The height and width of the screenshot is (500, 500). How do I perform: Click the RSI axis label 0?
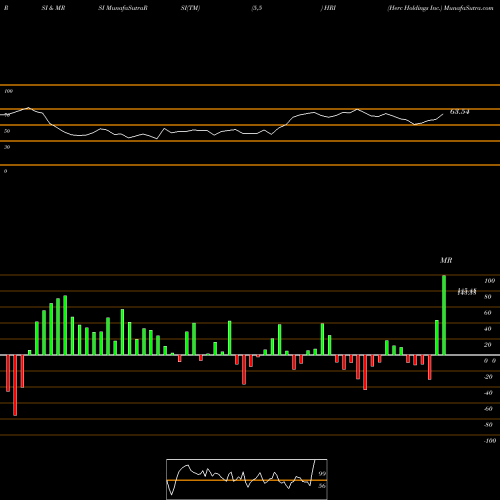tap(5, 171)
